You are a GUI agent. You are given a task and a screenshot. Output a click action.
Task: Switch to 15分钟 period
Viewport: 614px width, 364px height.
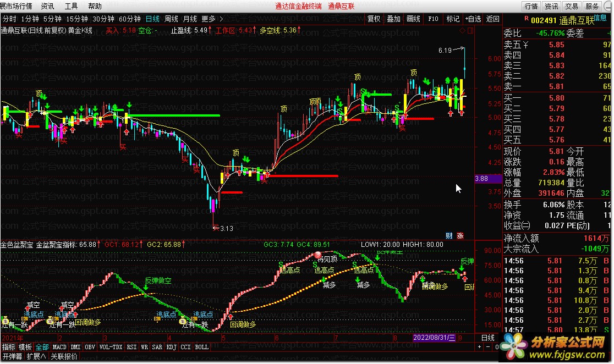(x=77, y=19)
